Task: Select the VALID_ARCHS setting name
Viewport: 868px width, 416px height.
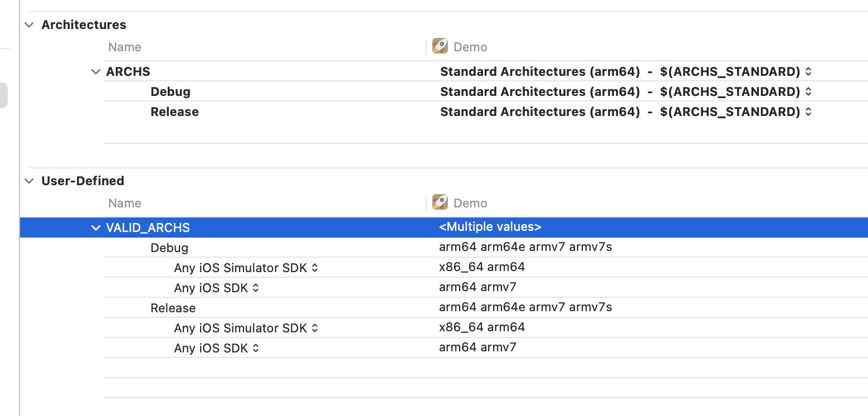Action: point(148,228)
